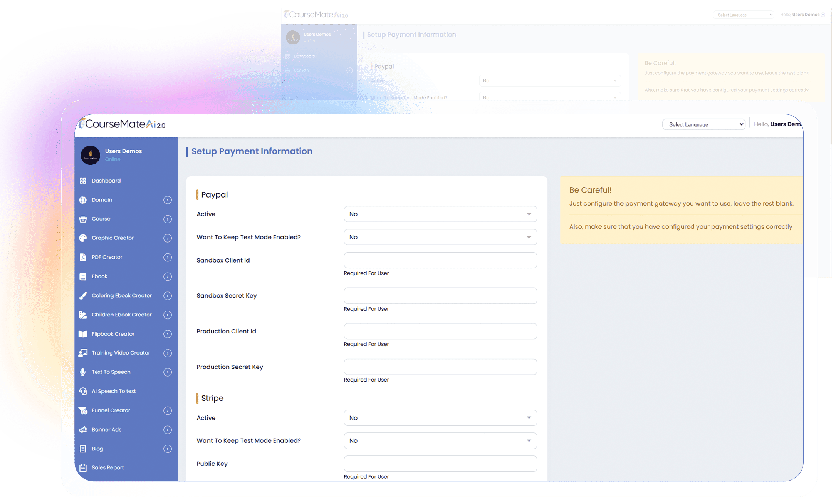836x504 pixels.
Task: Click the Graphic Creator palette icon
Action: coord(83,238)
